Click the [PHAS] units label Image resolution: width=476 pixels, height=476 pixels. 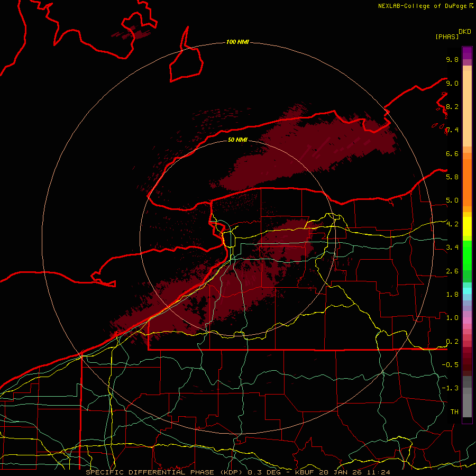[447, 36]
